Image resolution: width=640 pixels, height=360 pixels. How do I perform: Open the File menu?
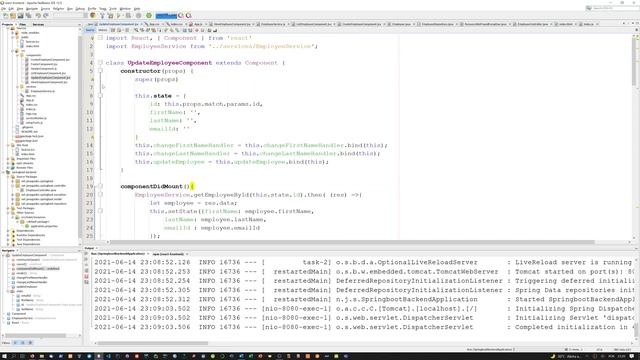pos(3,9)
